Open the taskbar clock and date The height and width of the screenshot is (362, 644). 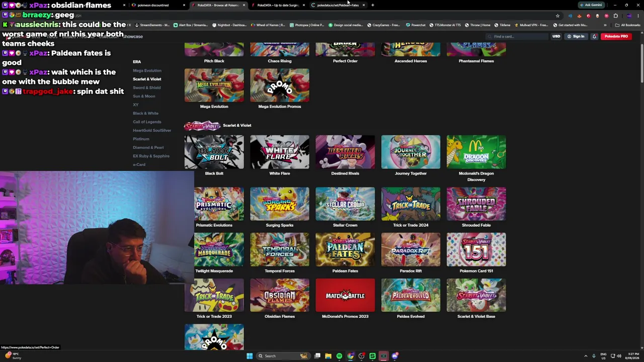pos(633,356)
